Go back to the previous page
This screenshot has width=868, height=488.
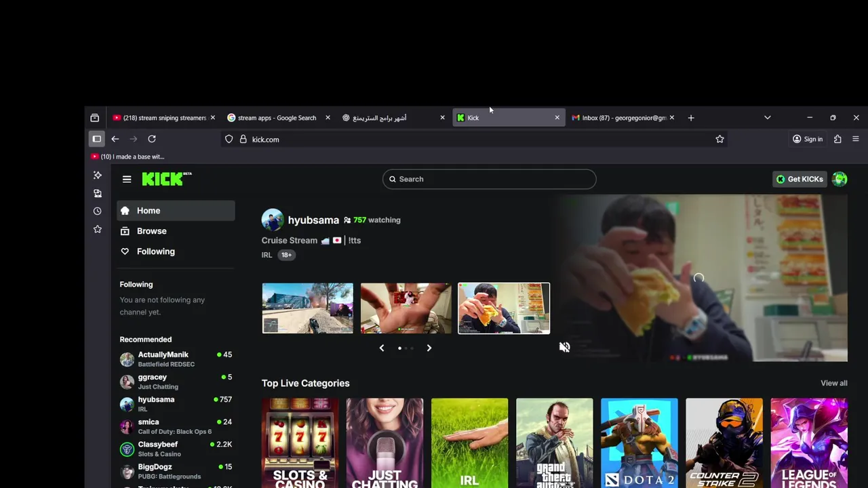tap(115, 139)
